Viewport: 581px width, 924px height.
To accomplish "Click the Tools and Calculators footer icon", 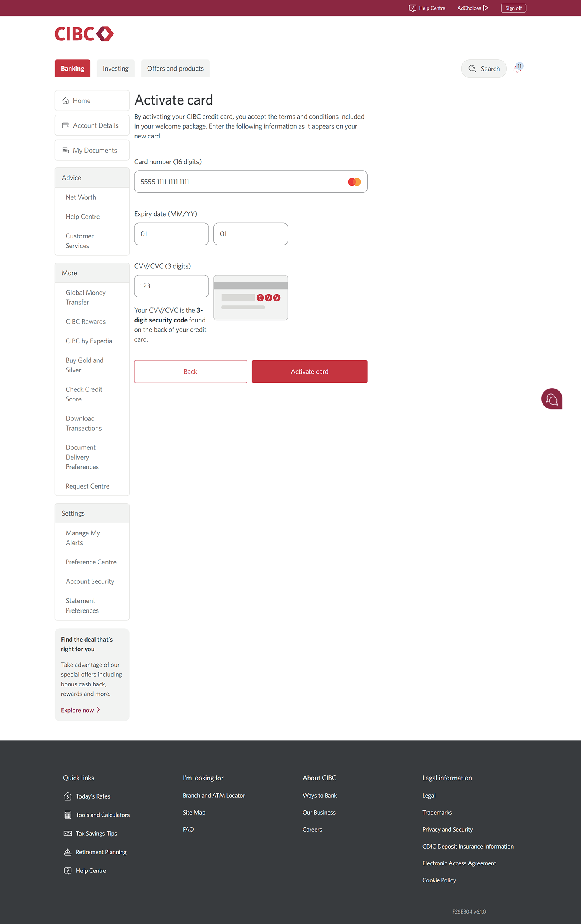I will (68, 815).
